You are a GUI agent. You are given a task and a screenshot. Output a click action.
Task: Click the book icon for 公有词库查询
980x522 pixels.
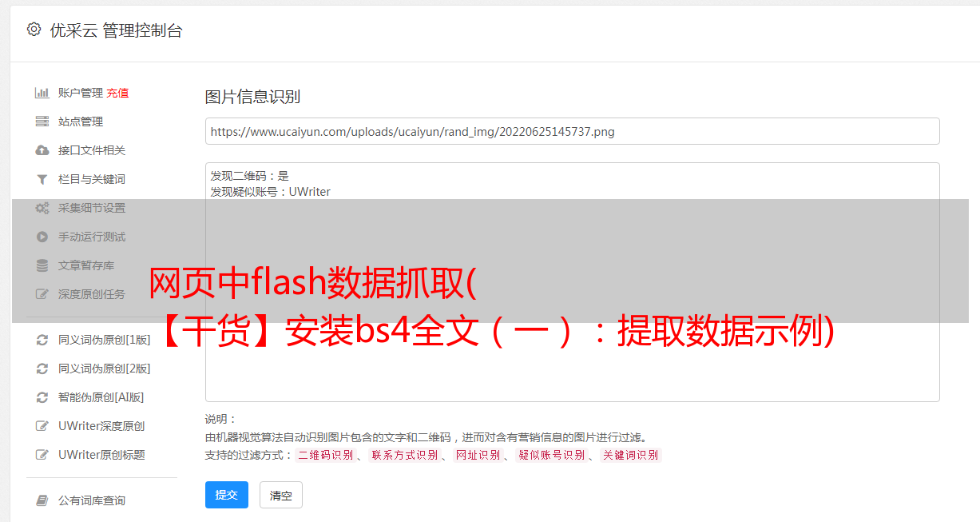(42, 500)
